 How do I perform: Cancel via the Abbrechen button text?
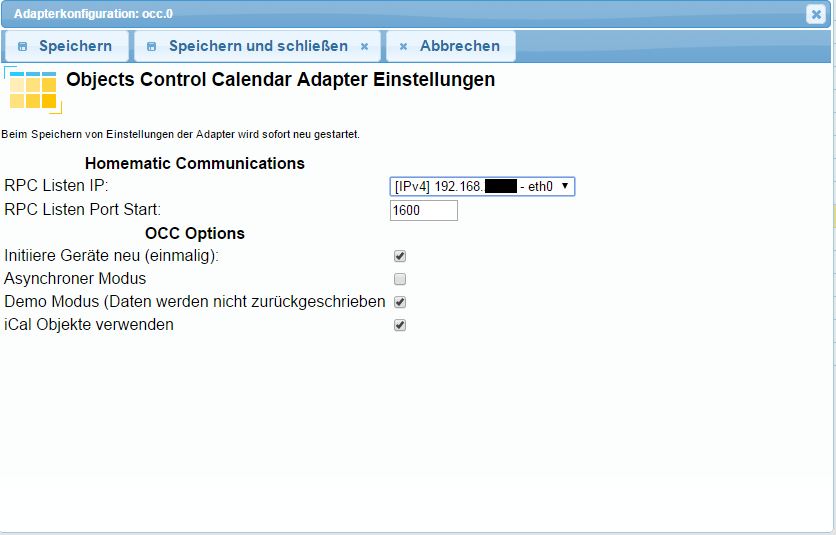(460, 46)
